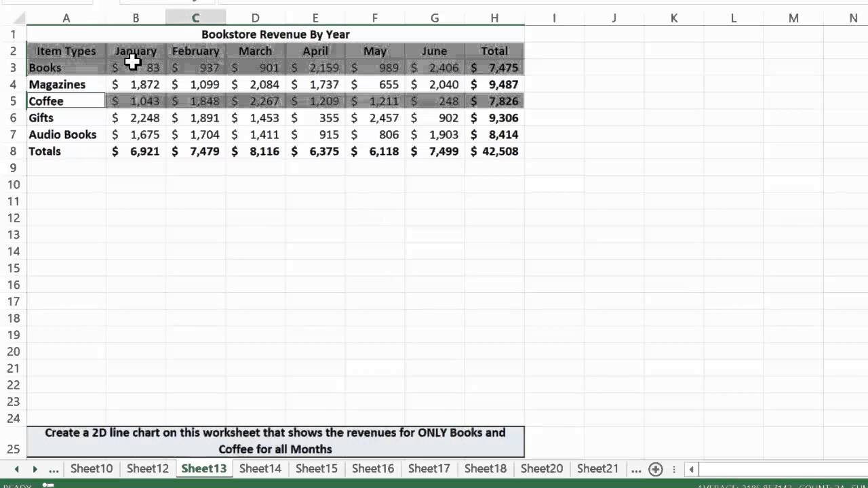Show more sheets via right ellipsis
Viewport: 868px width, 488px height.
tap(635, 469)
